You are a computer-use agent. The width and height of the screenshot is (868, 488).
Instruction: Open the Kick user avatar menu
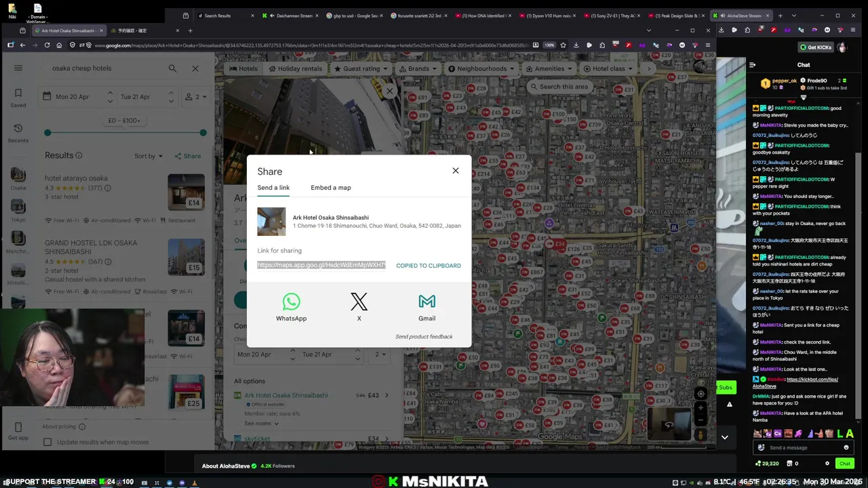842,47
